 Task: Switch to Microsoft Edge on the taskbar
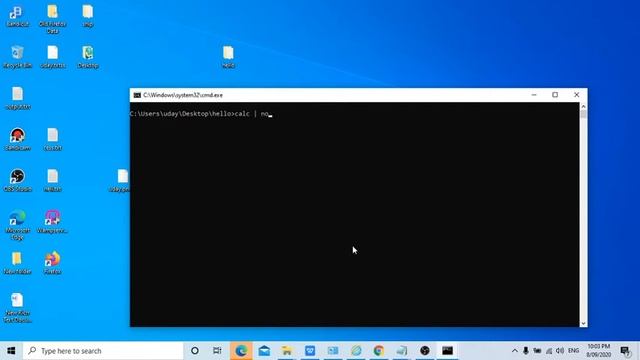click(x=241, y=351)
